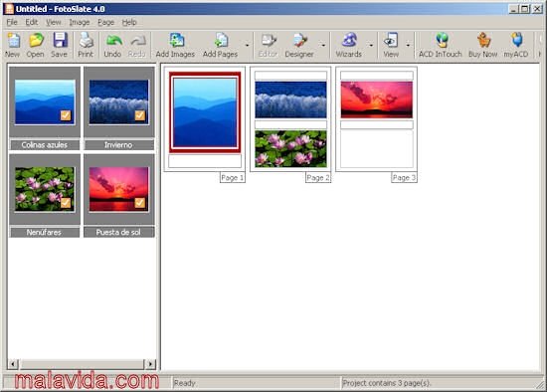Click the Nenúfares caption label
The image size is (547, 392).
tap(45, 232)
